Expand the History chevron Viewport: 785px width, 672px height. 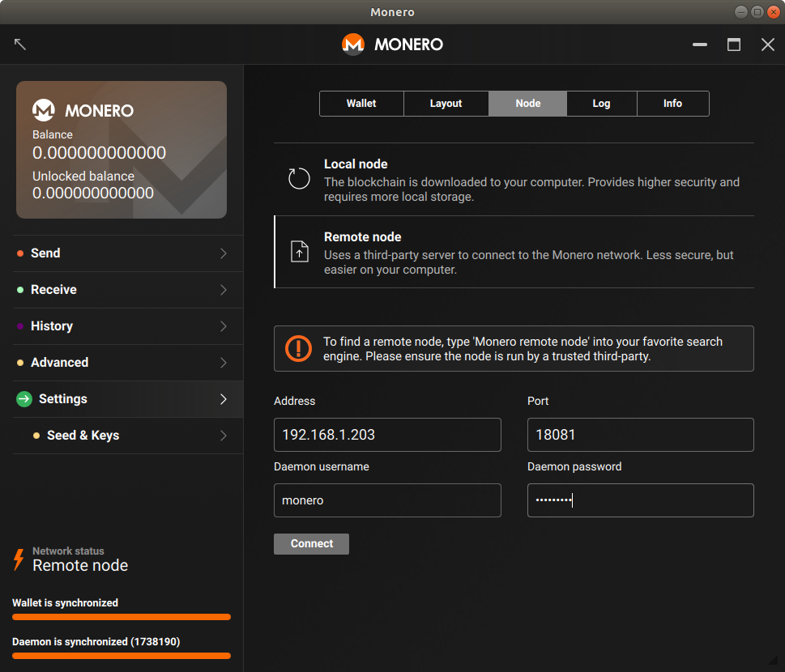[x=224, y=326]
